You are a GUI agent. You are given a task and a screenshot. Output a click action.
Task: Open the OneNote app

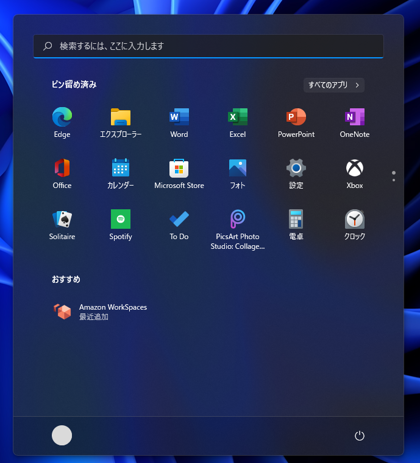tap(354, 122)
